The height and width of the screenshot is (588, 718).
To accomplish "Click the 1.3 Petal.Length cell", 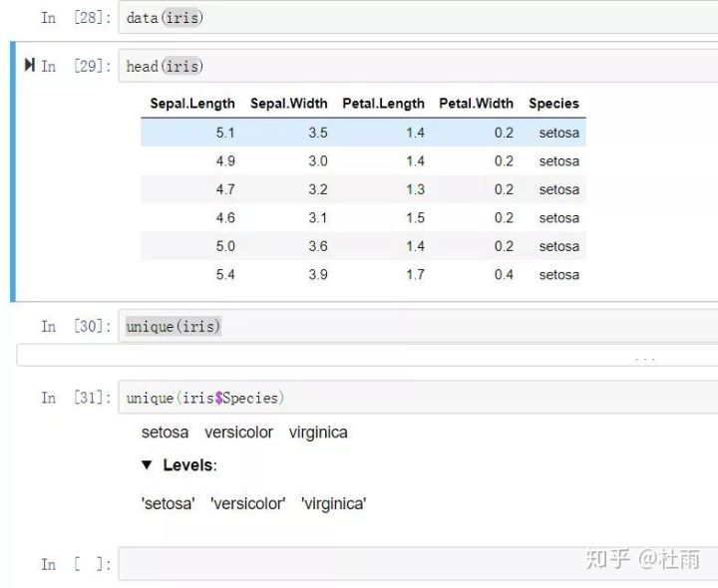I will click(x=415, y=189).
